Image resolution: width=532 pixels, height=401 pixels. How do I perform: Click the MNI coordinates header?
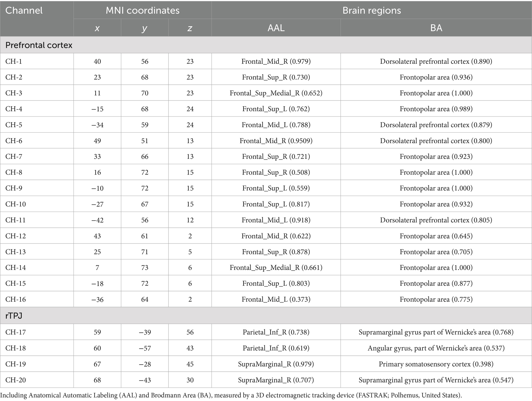[x=143, y=11]
